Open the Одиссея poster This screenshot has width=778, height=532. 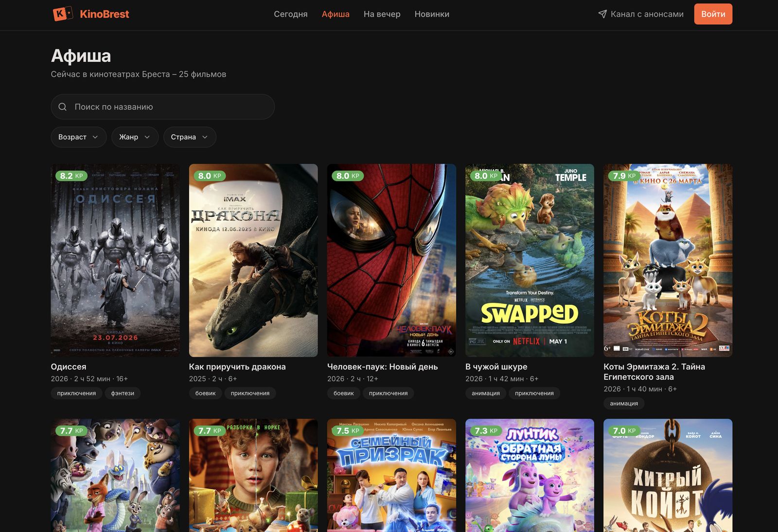pos(115,260)
